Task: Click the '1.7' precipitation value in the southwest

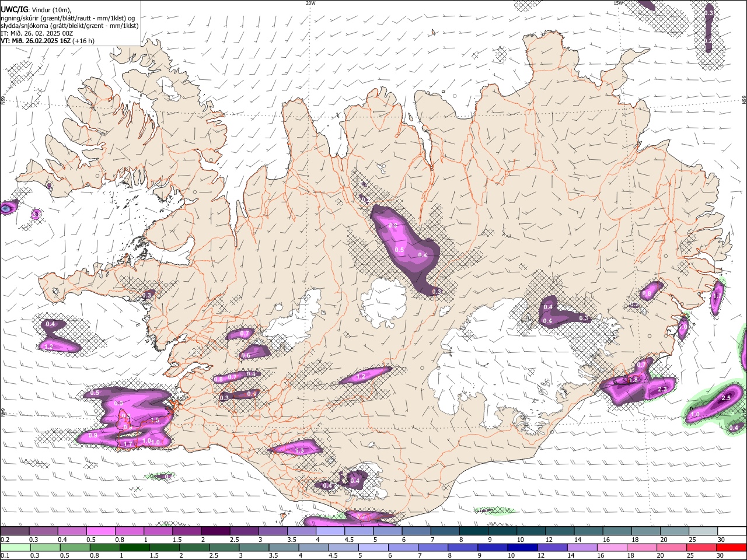Action: tap(128, 444)
